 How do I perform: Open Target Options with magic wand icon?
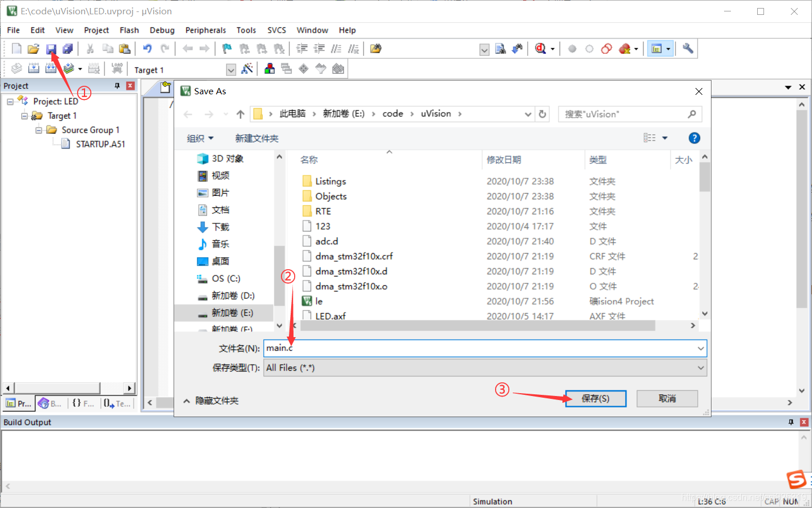247,69
